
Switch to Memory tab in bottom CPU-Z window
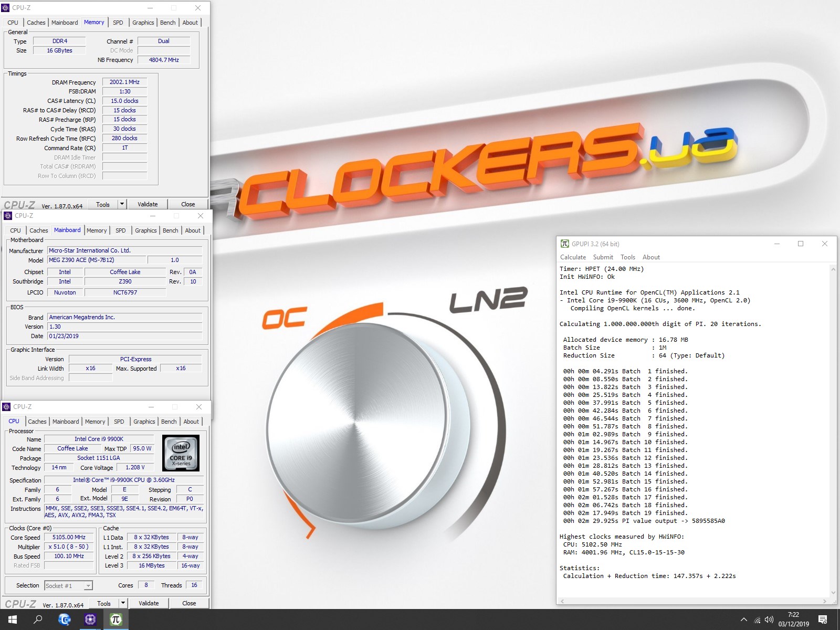tap(95, 422)
